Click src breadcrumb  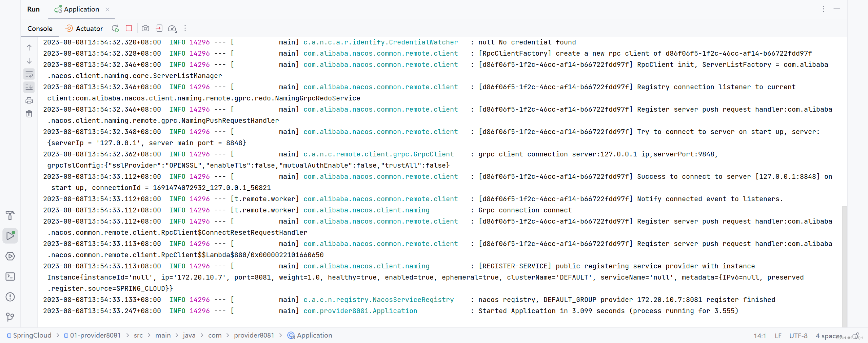(x=138, y=335)
